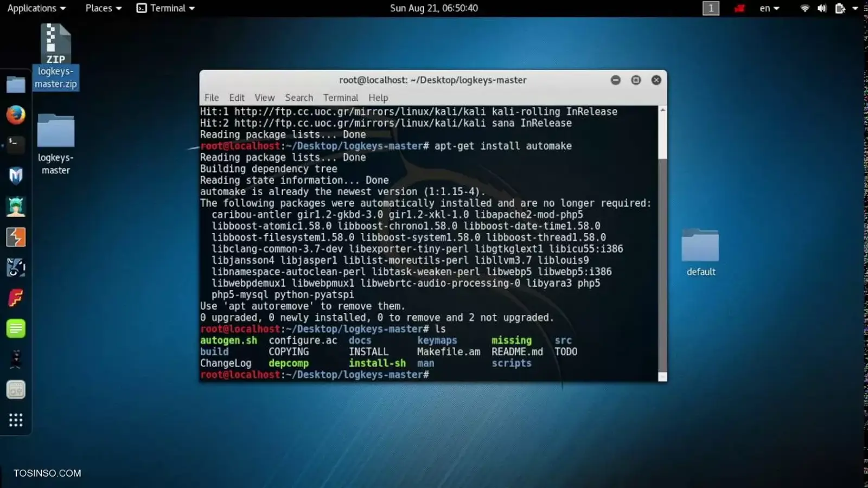The height and width of the screenshot is (488, 868).
Task: Click the battery icon in the top bar
Action: (x=840, y=8)
